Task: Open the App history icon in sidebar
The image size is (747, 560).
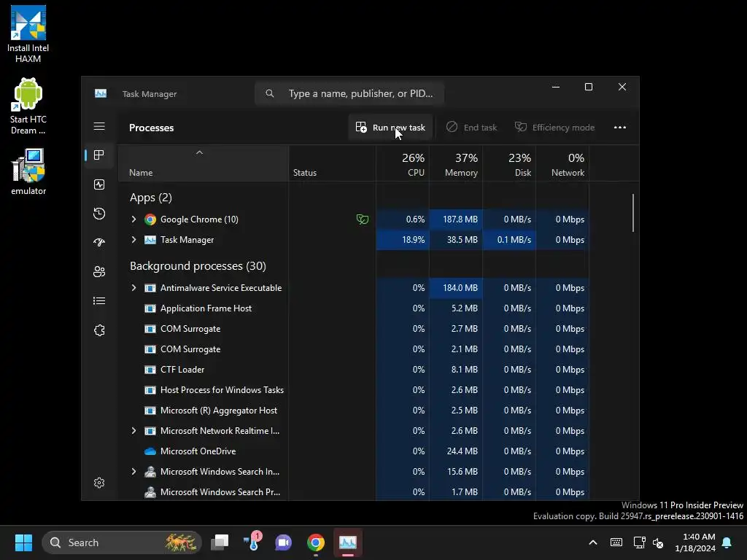Action: 99,214
